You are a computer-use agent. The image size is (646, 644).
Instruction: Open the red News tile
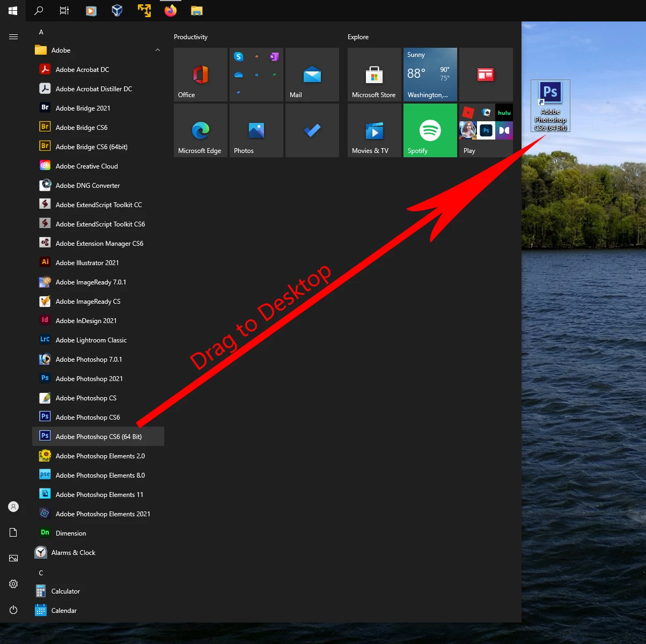pyautogui.click(x=486, y=75)
